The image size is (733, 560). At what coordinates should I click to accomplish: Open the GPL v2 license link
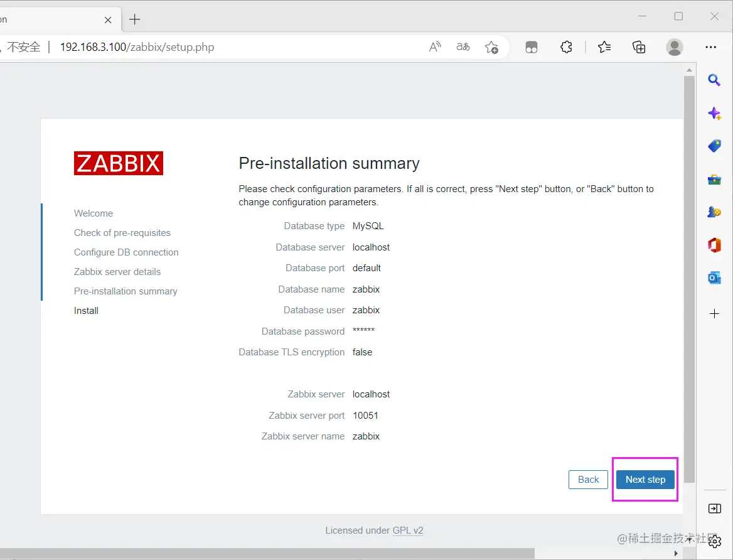(408, 530)
